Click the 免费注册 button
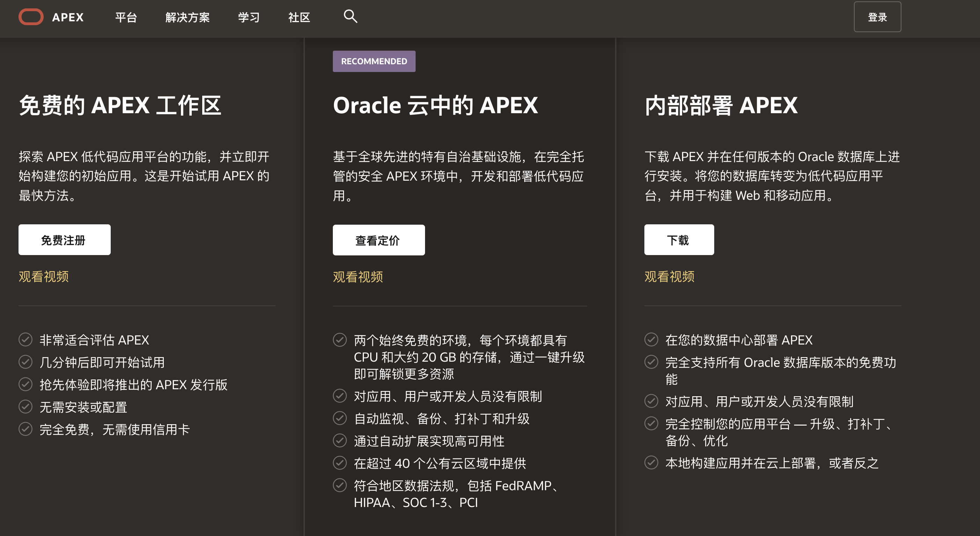The height and width of the screenshot is (536, 980). (x=64, y=240)
